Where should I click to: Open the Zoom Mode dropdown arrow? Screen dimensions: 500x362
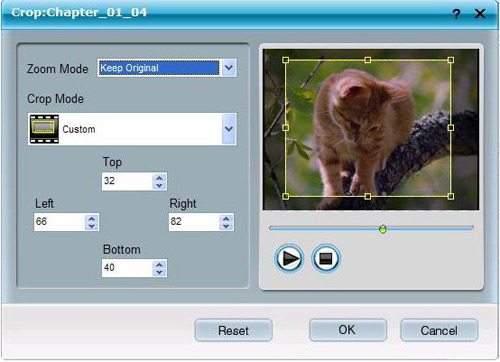tap(229, 68)
